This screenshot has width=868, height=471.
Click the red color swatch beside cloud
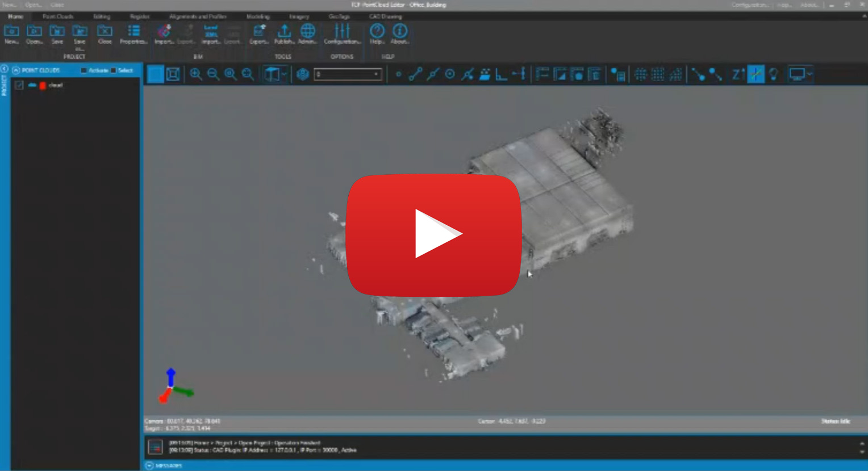pos(42,85)
